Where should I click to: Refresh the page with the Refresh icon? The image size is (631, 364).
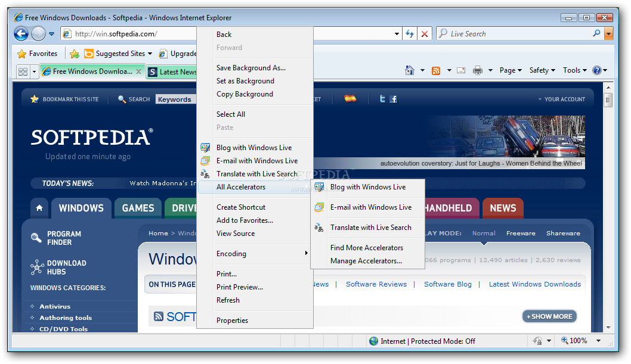point(410,34)
